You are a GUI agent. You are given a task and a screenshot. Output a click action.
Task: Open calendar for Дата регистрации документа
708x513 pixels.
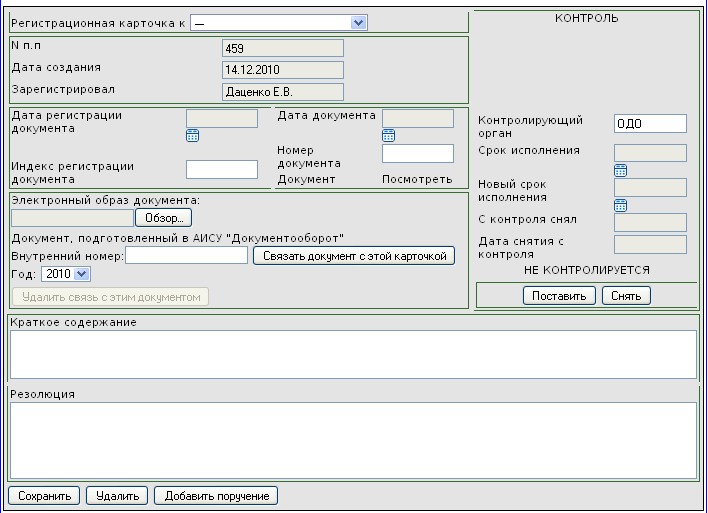click(193, 135)
